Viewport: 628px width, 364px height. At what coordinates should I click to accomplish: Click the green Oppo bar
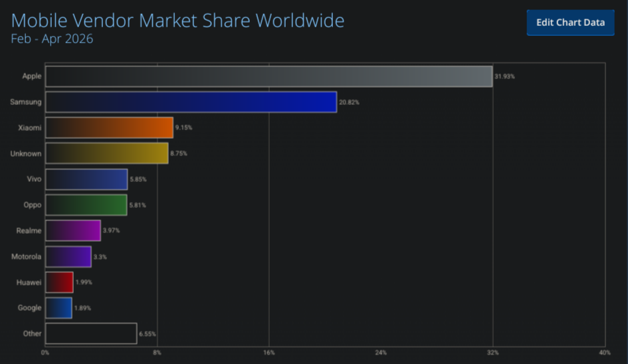(x=86, y=205)
